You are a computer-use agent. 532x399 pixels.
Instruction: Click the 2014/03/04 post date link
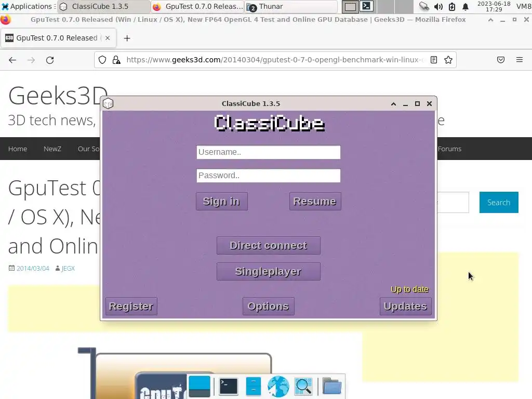(33, 269)
